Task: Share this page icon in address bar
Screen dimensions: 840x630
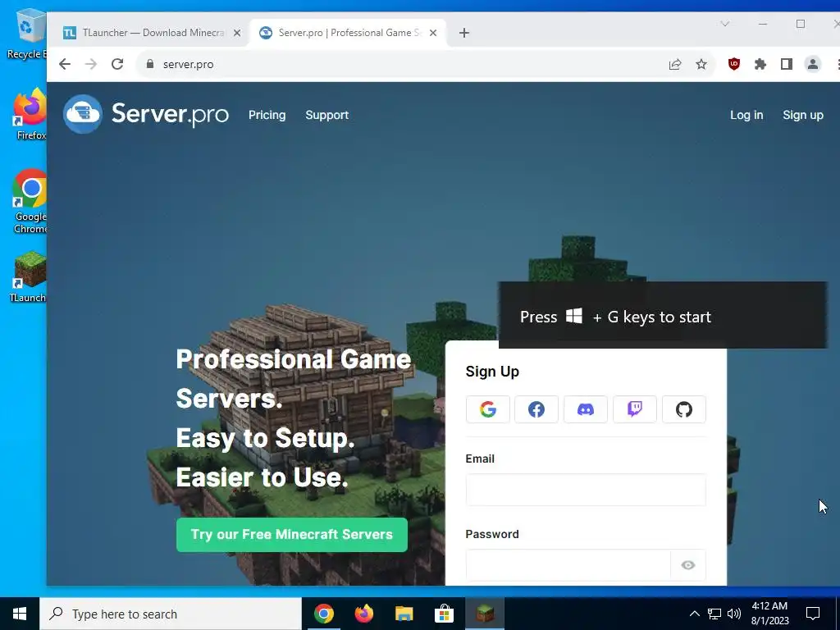Action: pos(675,64)
